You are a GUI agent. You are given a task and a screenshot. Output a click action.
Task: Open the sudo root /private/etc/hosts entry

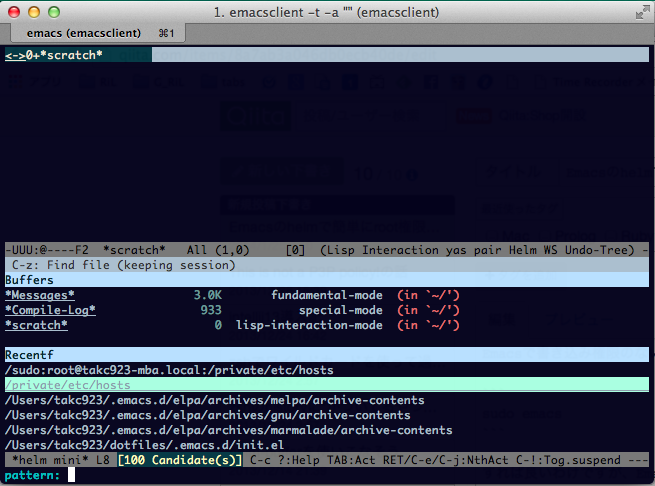coord(169,370)
